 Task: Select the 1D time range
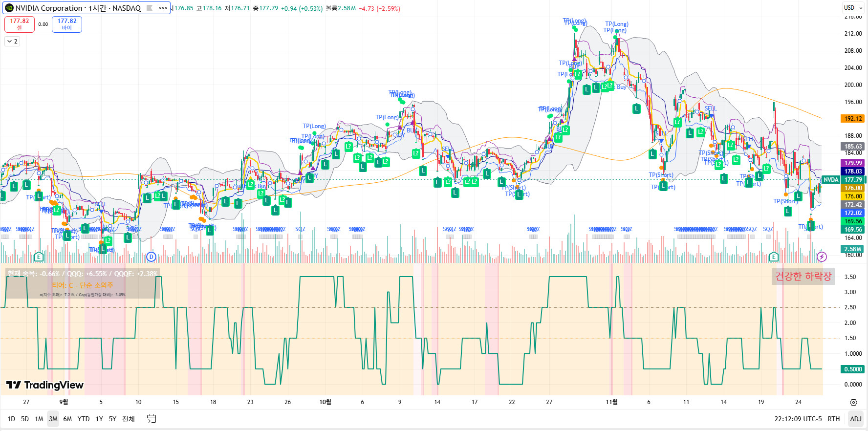(x=11, y=419)
